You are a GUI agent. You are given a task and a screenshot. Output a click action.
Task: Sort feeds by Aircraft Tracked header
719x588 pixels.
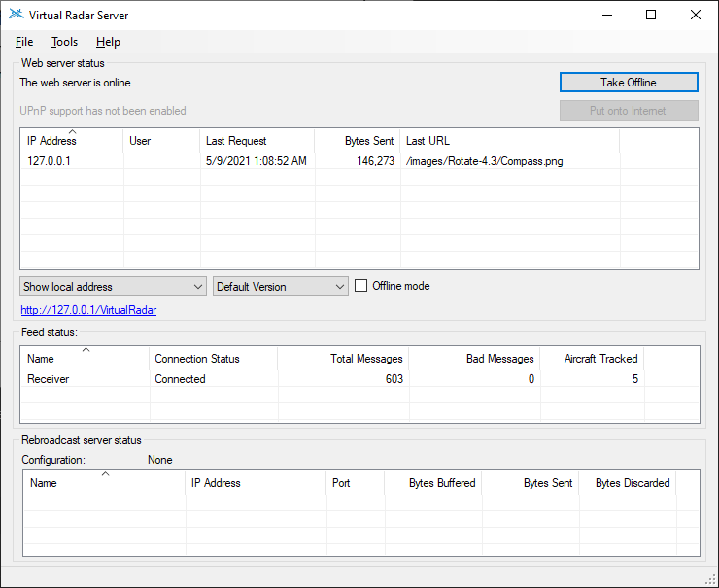click(592, 359)
